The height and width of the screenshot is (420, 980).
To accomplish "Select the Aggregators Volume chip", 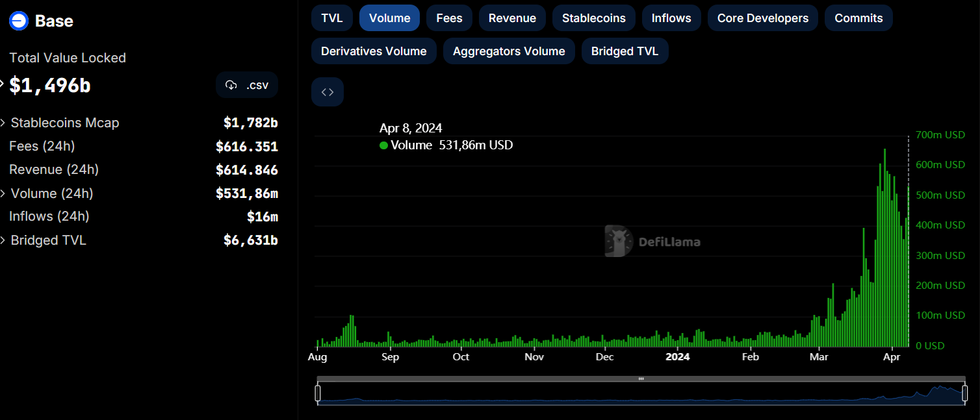I will [509, 51].
